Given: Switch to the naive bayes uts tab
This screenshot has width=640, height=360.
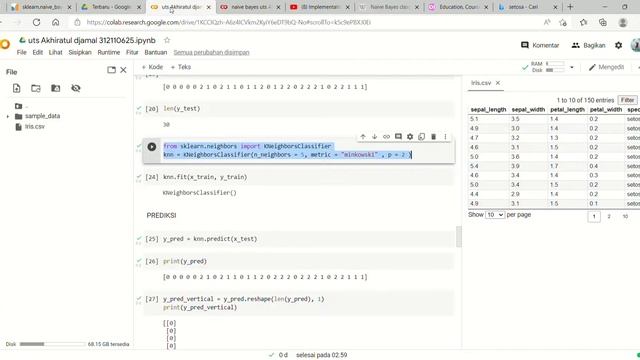Looking at the screenshot, I should tap(251, 7).
